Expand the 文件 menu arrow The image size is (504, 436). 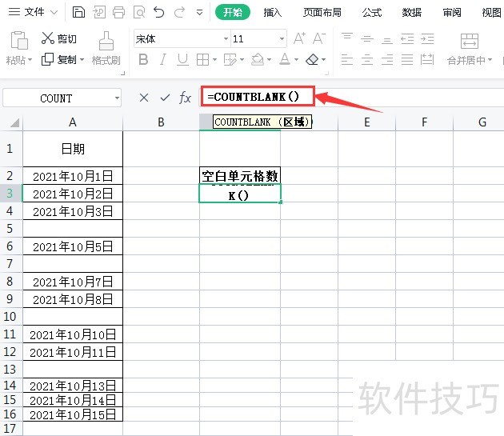54,13
